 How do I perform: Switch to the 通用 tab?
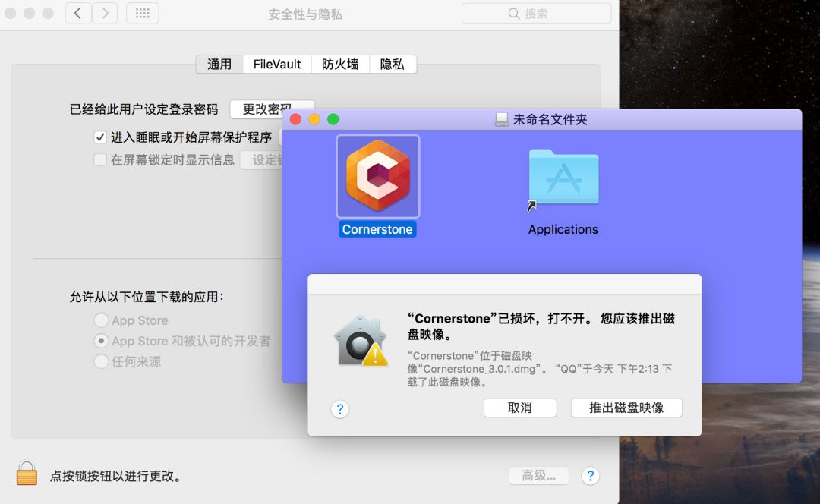tap(219, 65)
